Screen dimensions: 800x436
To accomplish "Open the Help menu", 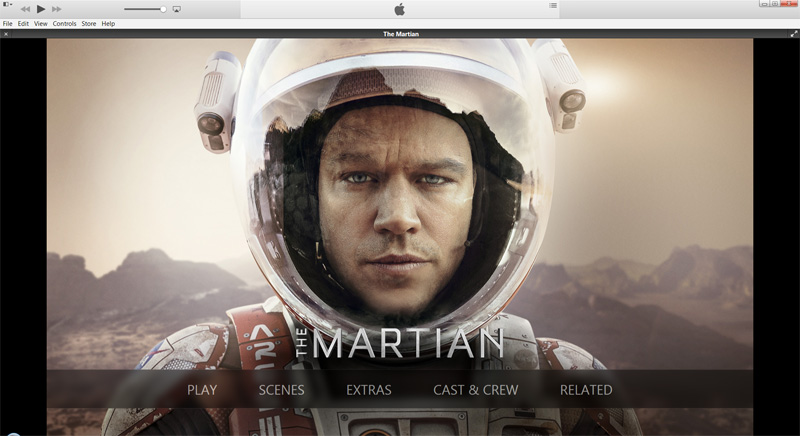I will click(x=108, y=23).
